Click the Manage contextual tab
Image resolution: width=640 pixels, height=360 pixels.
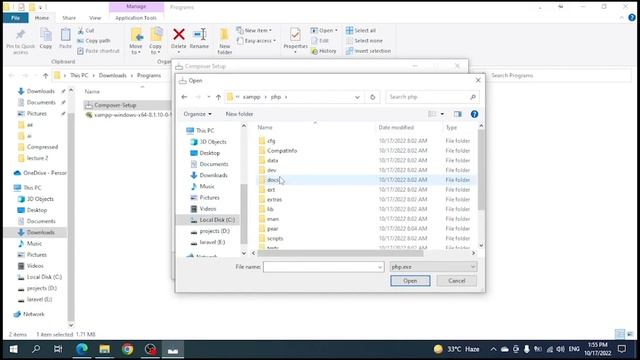pyautogui.click(x=136, y=7)
